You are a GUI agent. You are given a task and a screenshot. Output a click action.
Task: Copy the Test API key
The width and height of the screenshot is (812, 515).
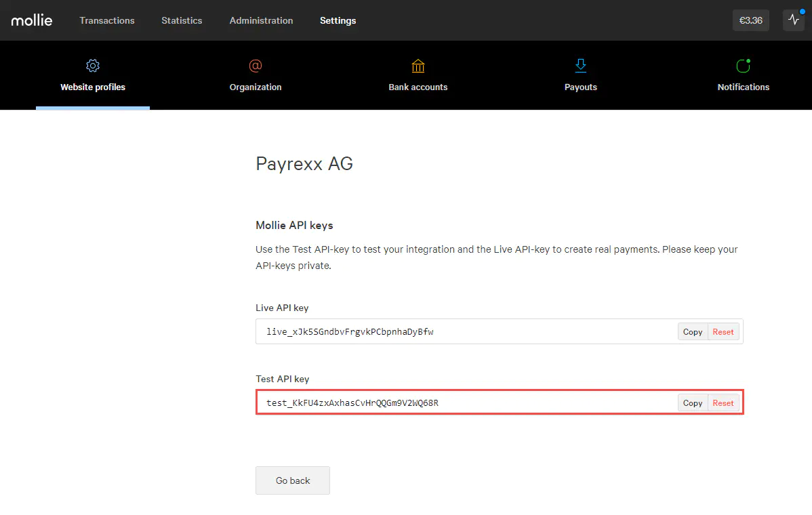[693, 403]
